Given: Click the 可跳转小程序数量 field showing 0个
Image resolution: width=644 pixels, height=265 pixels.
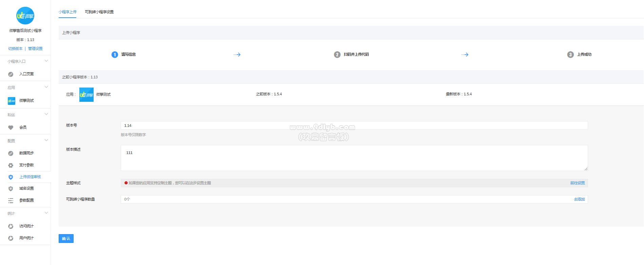Looking at the screenshot, I should [354, 200].
